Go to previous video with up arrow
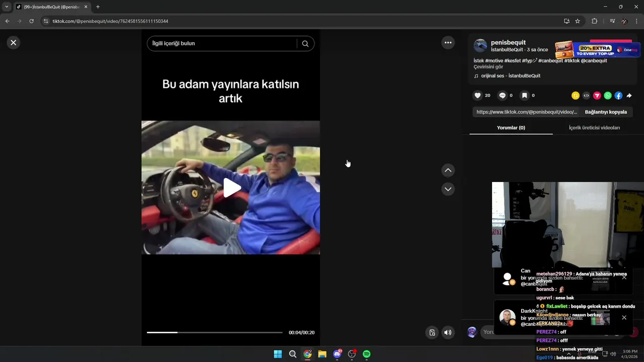644x362 pixels. (x=448, y=170)
